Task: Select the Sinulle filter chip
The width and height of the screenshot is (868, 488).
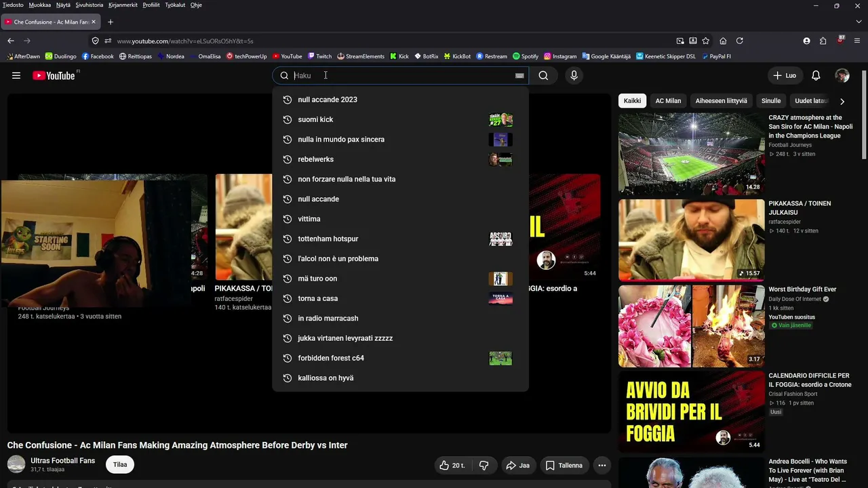Action: 771,101
